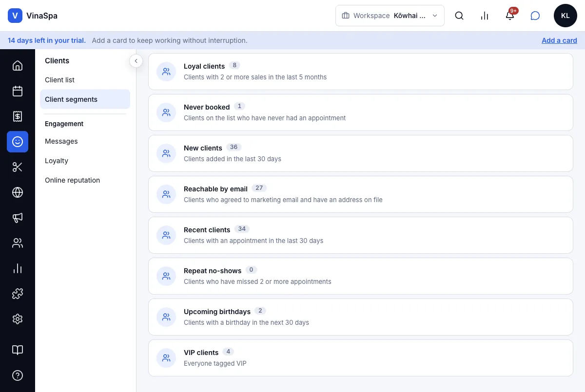The image size is (585, 392).
Task: Open the Repeat no-shows segment title
Action: pyautogui.click(x=213, y=271)
